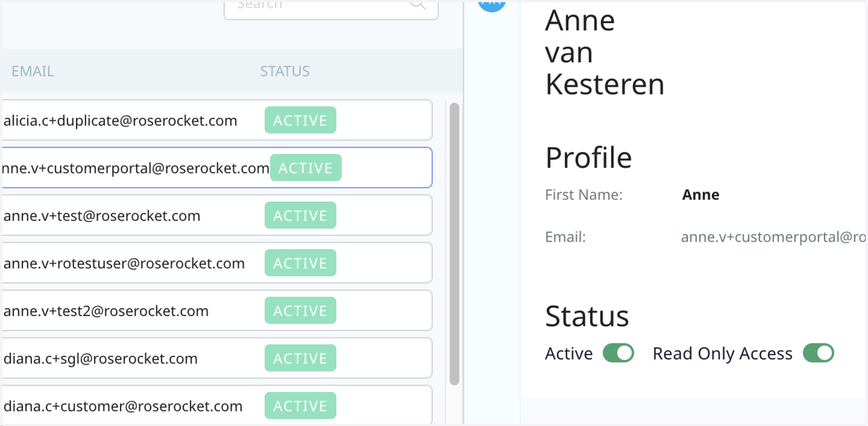Open the diana.c+sgl@roserocket.com user

[x=216, y=359]
